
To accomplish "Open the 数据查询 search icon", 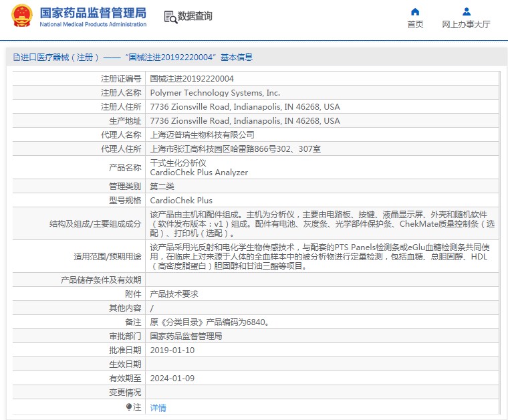I will pyautogui.click(x=170, y=17).
